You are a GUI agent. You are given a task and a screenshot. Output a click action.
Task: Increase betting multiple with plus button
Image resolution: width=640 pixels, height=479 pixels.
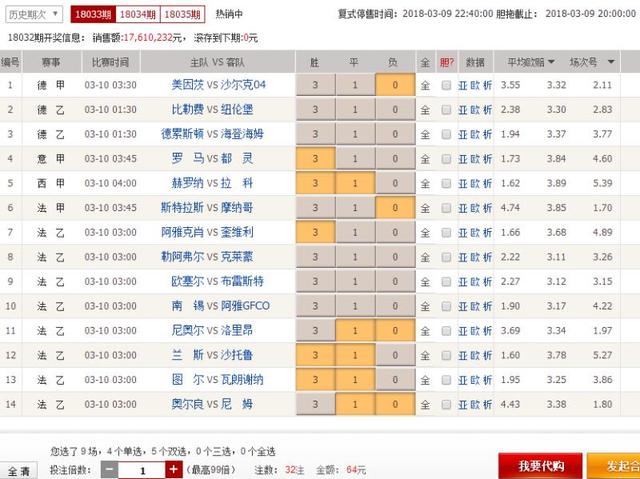click(173, 470)
